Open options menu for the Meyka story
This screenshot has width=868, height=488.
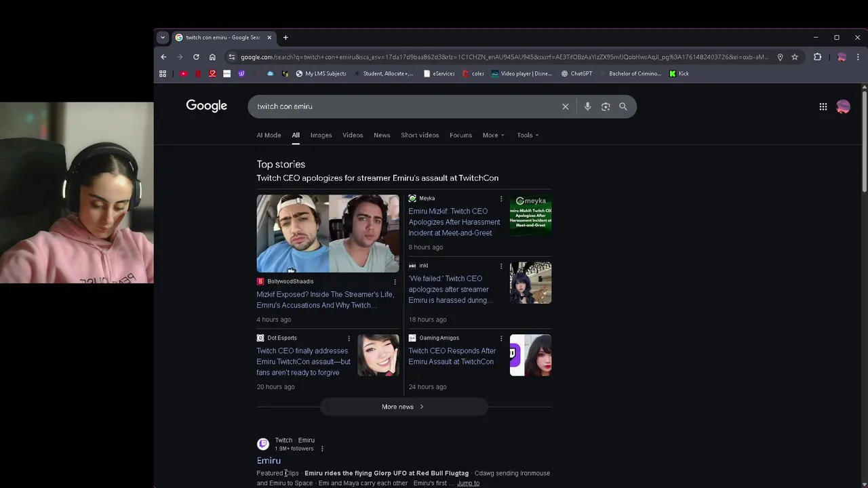[x=501, y=199]
